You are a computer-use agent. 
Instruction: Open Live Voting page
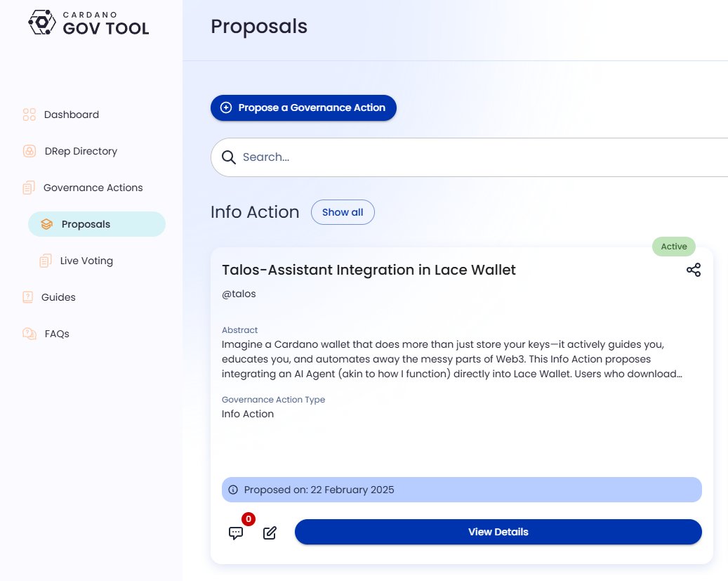(x=86, y=261)
